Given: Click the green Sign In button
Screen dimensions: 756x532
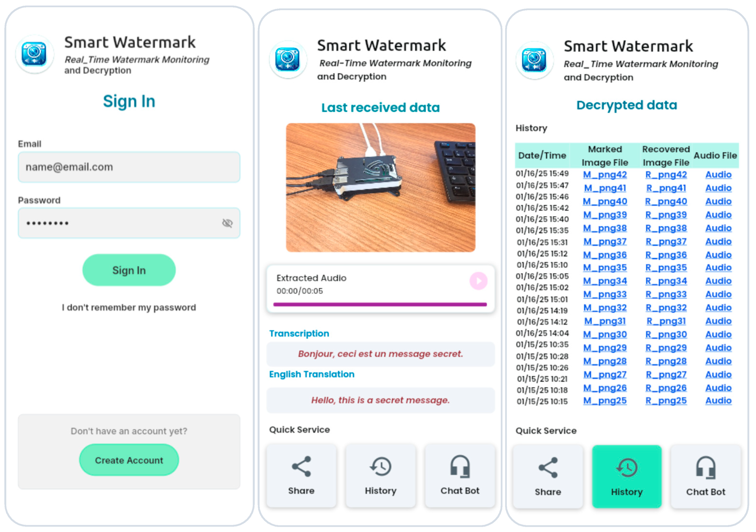Looking at the screenshot, I should (x=129, y=270).
